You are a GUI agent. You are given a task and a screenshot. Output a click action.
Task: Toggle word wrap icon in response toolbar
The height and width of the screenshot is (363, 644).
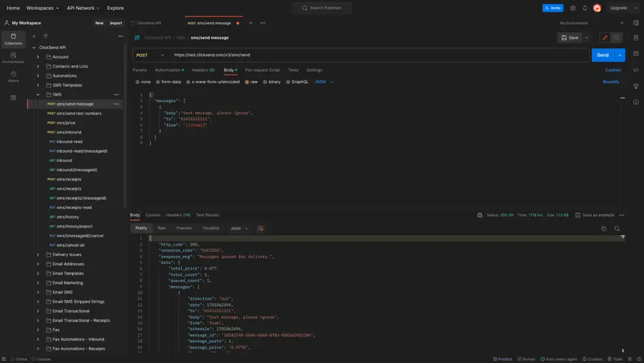[x=260, y=229]
